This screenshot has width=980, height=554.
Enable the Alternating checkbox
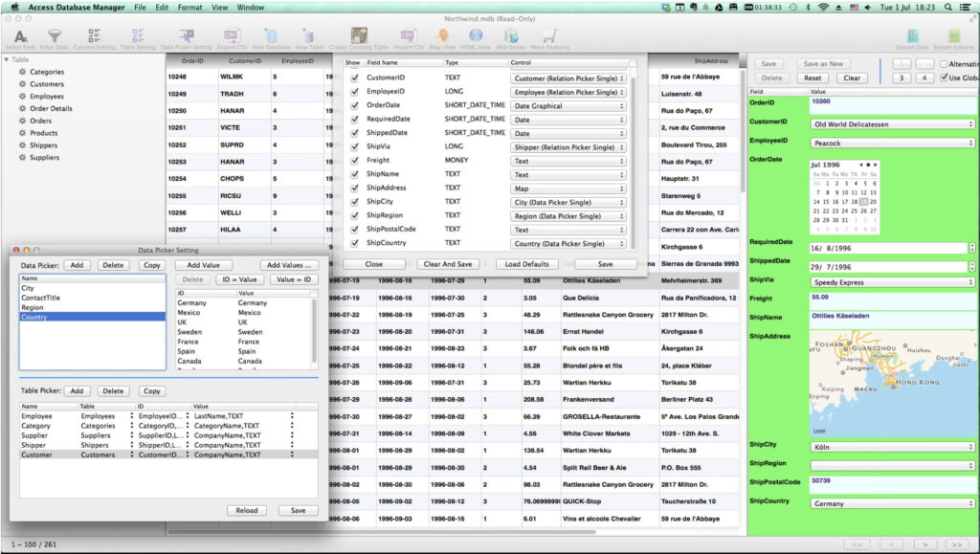[x=943, y=64]
